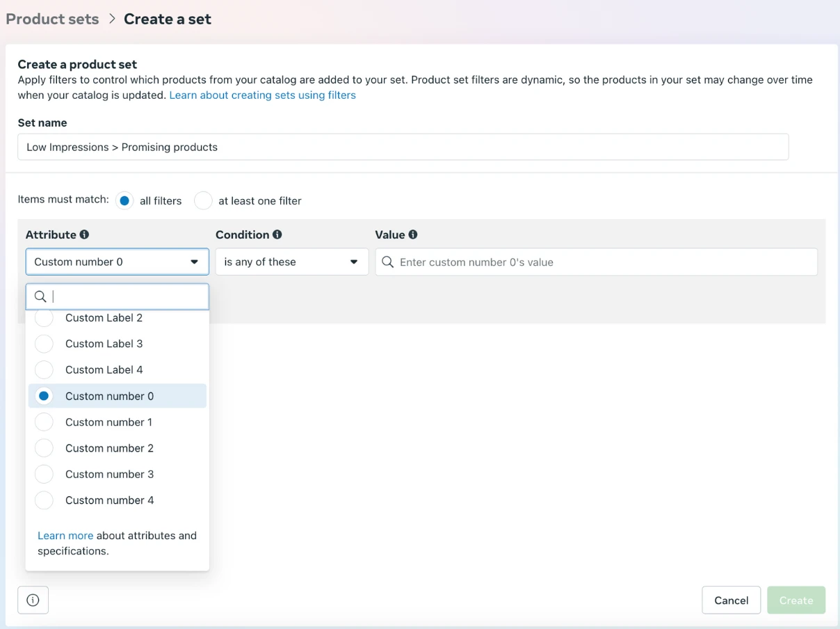
Task: Select the 'at least one filter' radio button
Action: [x=203, y=200]
